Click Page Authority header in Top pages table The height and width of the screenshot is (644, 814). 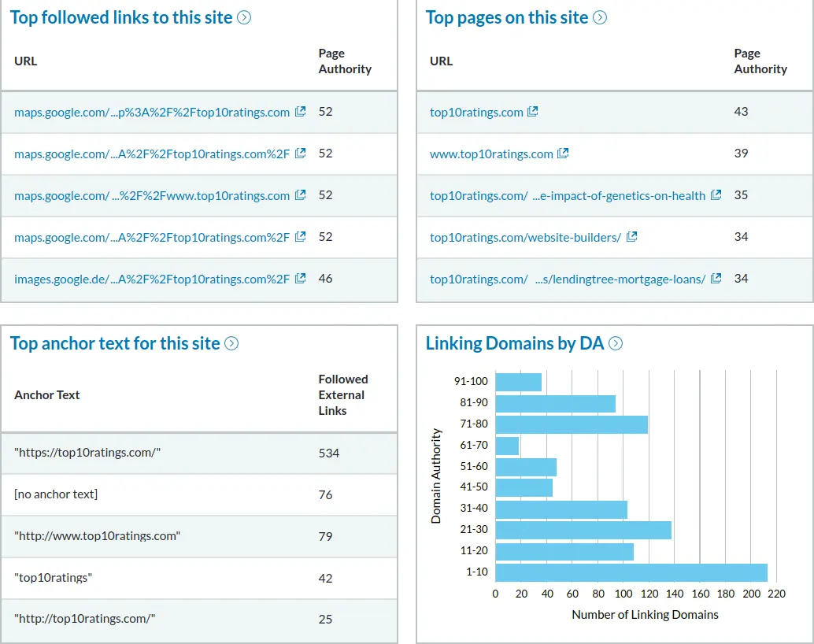pyautogui.click(x=760, y=61)
